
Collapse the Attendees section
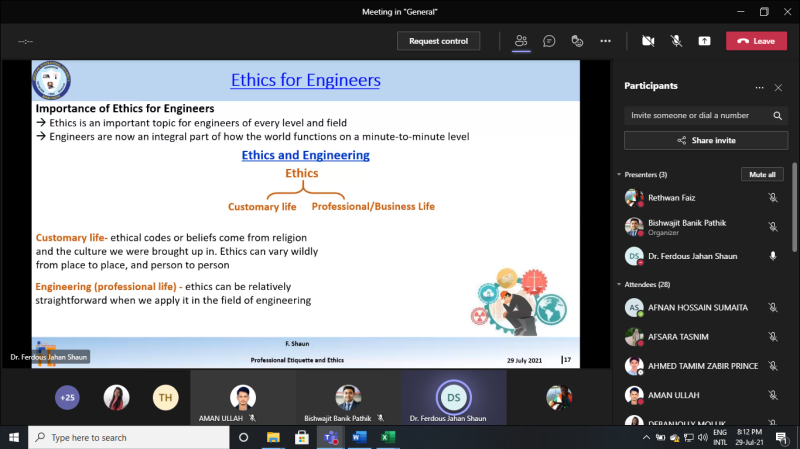(x=619, y=285)
